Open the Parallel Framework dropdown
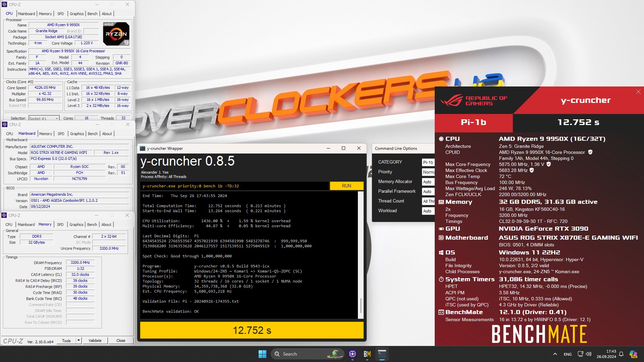This screenshot has height=362, width=644. coord(428,191)
